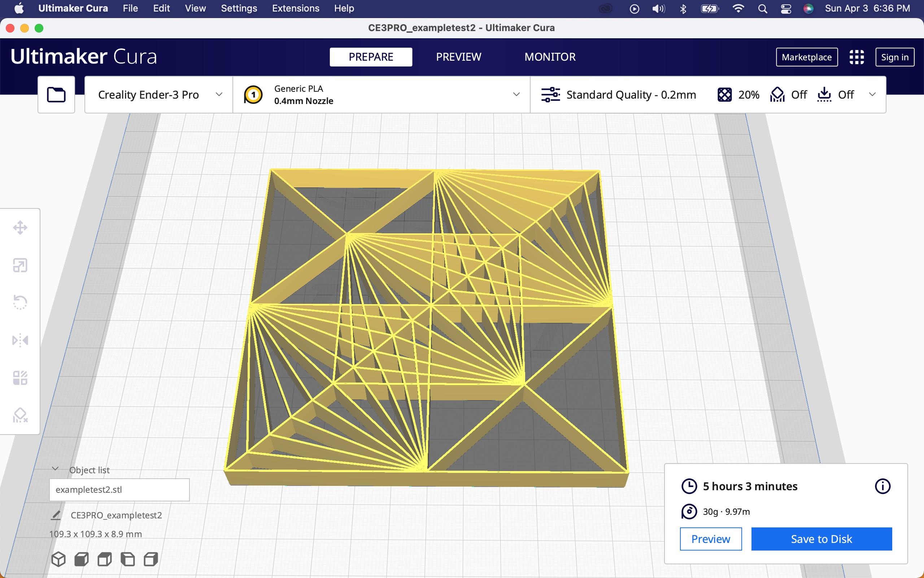Switch to the PREPARE stage tab

pyautogui.click(x=371, y=57)
